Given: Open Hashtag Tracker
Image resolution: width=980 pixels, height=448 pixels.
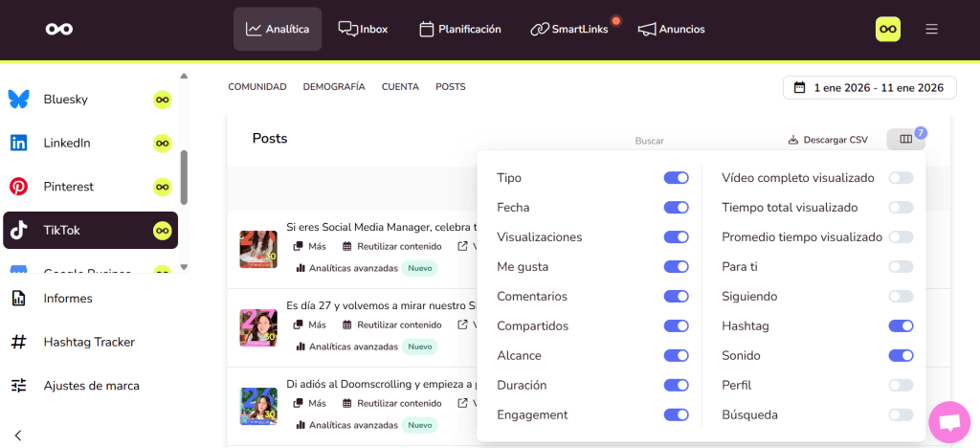Looking at the screenshot, I should (90, 343).
